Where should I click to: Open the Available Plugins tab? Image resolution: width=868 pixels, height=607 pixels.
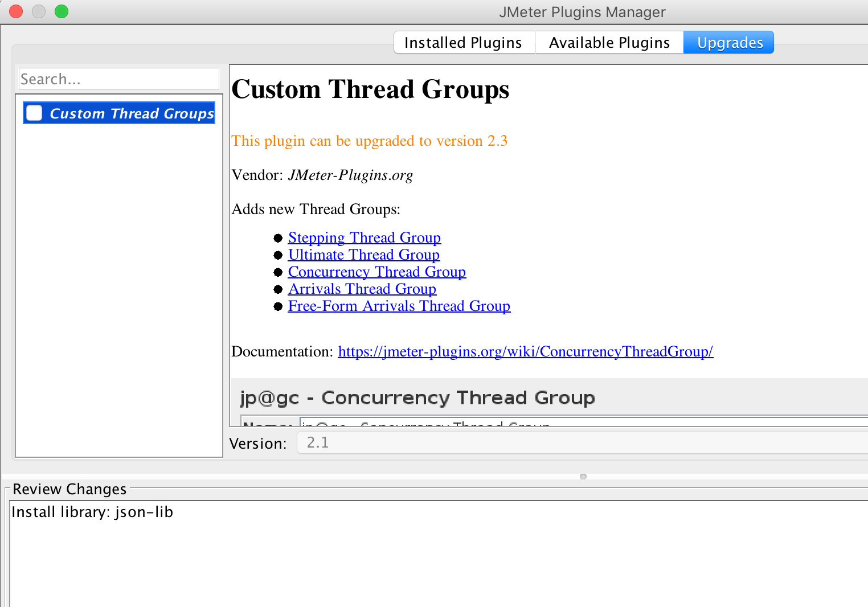click(609, 43)
